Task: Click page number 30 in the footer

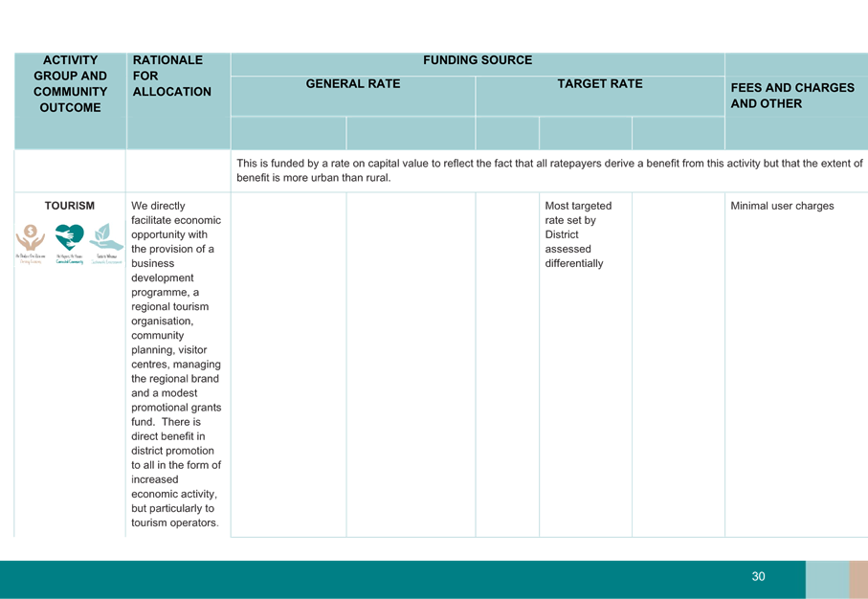Action: (758, 576)
